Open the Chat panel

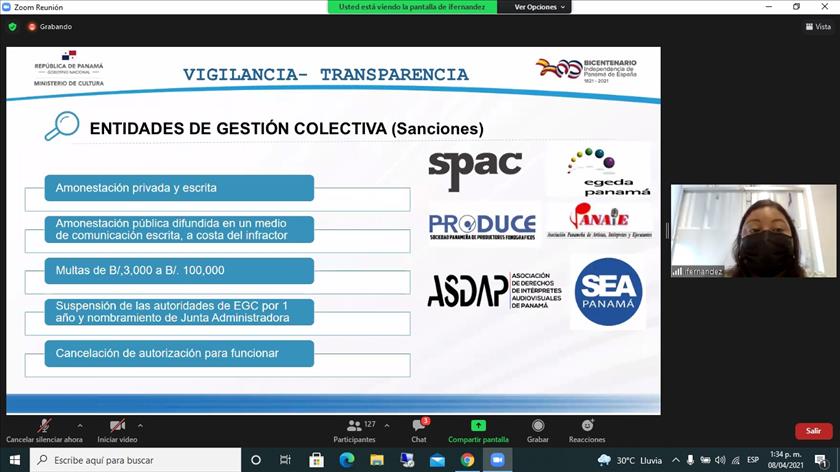[x=419, y=431]
